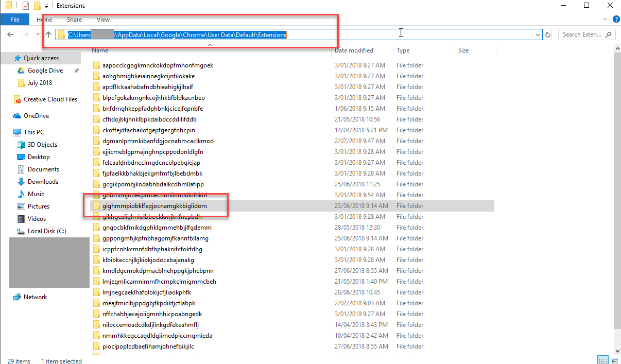621x364 pixels.
Task: Click the Refresh button beside address bar
Action: tap(548, 34)
